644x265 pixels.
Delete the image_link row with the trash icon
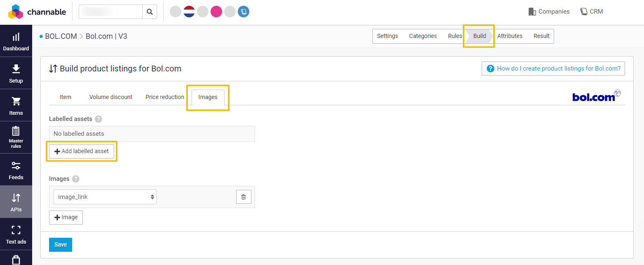[244, 197]
